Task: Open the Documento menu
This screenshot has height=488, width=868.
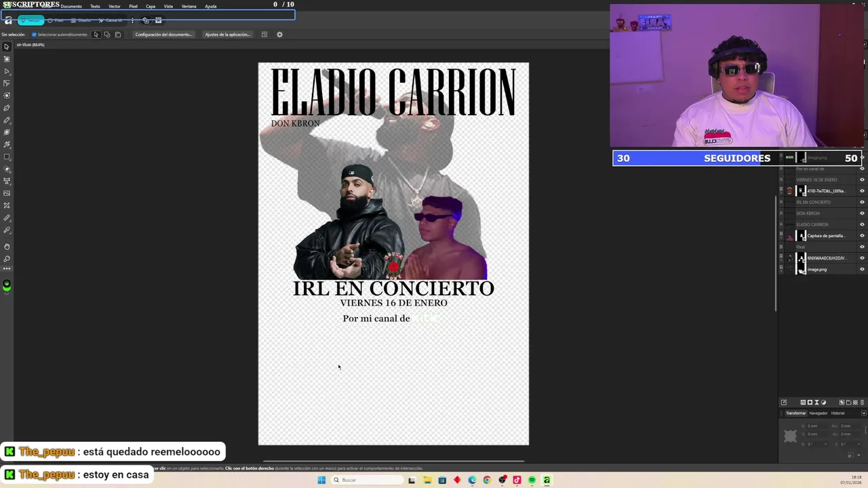Action: pyautogui.click(x=71, y=6)
